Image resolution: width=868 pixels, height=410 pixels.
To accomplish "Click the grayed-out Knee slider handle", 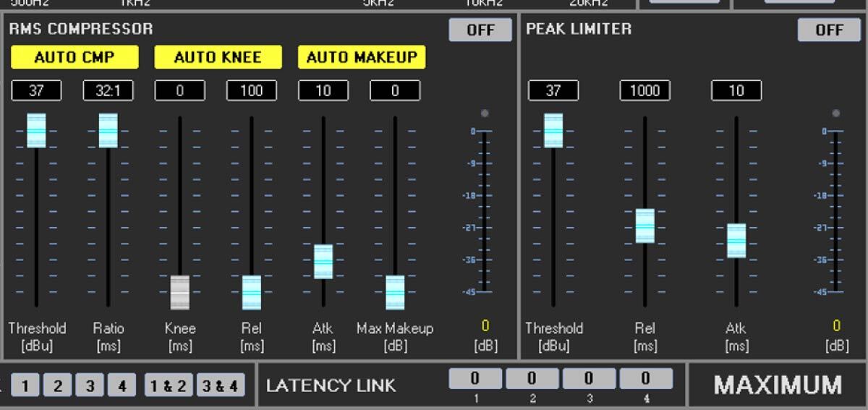I will (x=179, y=292).
